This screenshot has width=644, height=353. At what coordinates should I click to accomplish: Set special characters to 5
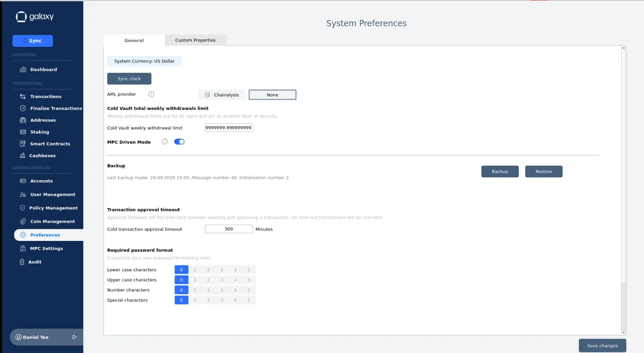click(x=249, y=300)
